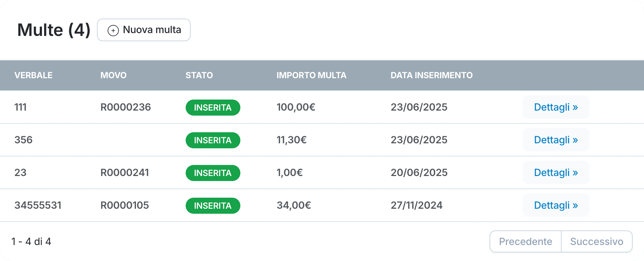Sort by STATO column header
The width and height of the screenshot is (644, 261).
[x=199, y=75]
